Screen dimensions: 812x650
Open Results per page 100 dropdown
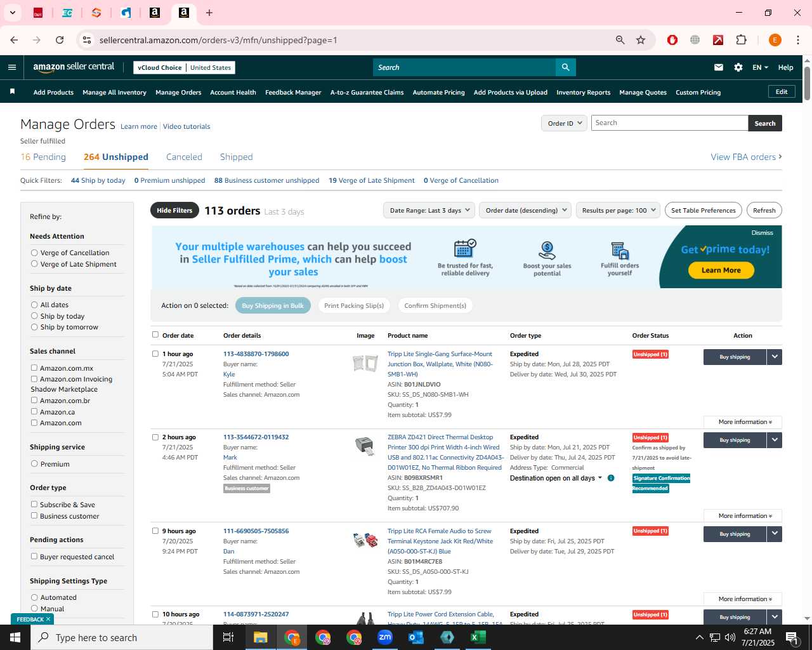[x=618, y=210]
